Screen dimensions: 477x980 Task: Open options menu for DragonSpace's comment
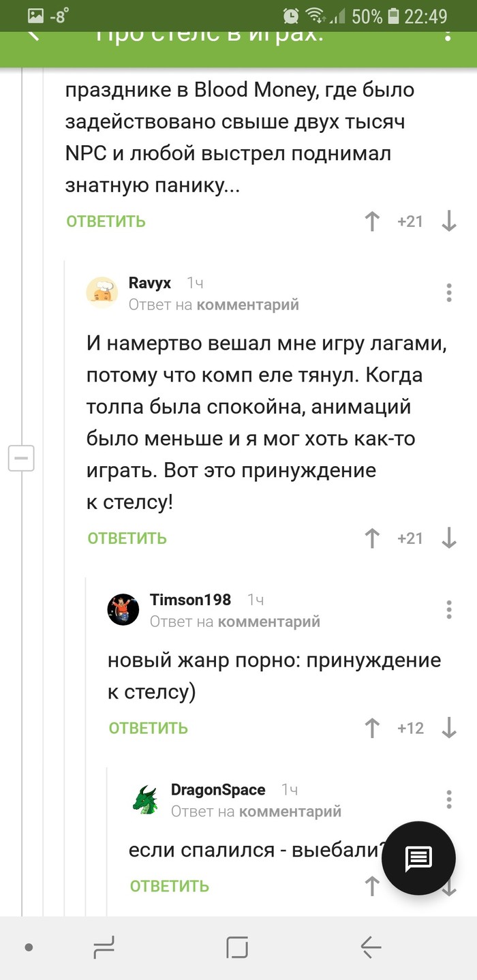coord(449,799)
